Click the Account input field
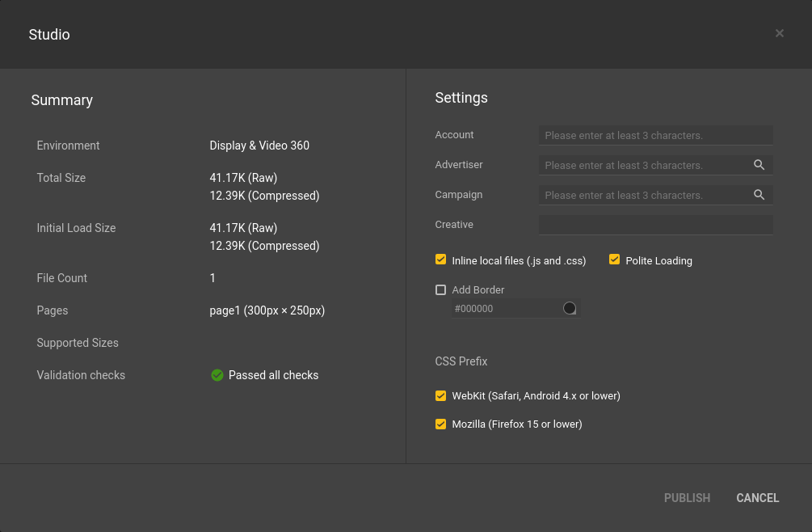Screen dimensions: 812x532 [654, 135]
